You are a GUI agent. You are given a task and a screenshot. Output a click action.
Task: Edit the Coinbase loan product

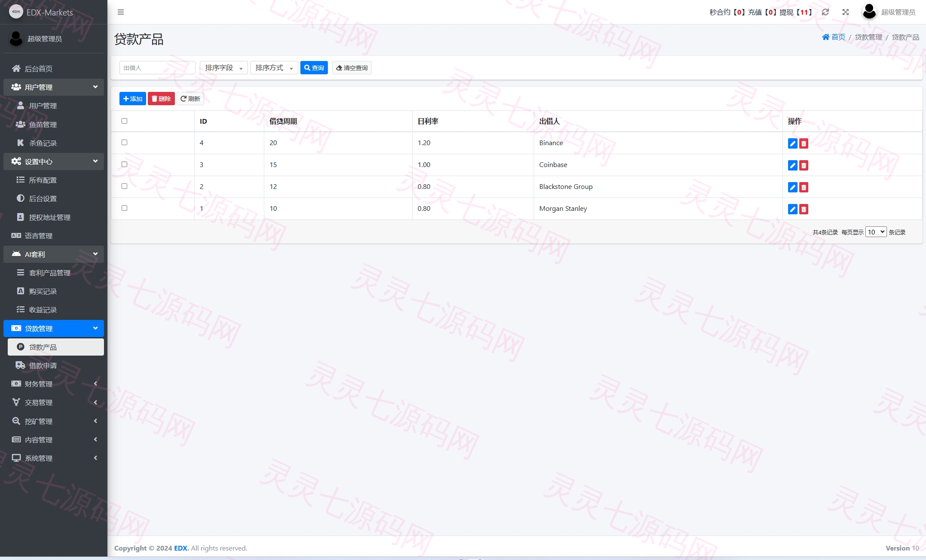792,165
